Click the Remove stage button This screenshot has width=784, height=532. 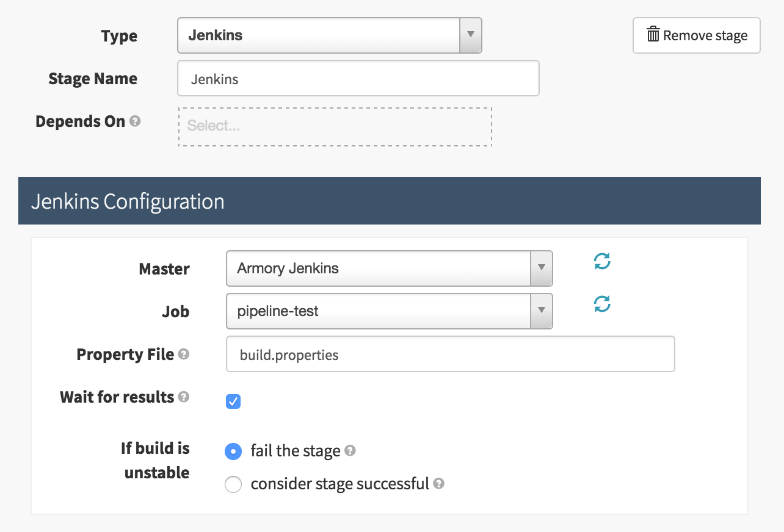click(696, 35)
